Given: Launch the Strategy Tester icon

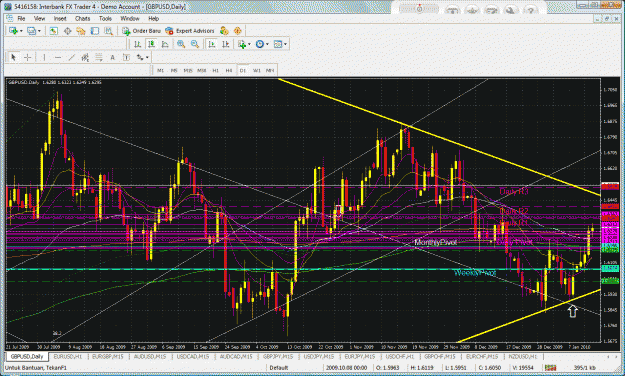Looking at the screenshot, I should (108, 31).
